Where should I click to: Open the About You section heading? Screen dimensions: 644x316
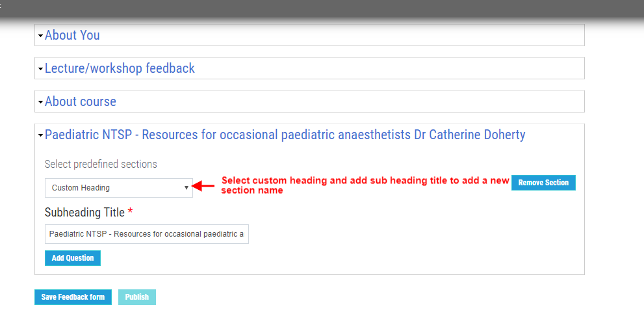(x=72, y=35)
